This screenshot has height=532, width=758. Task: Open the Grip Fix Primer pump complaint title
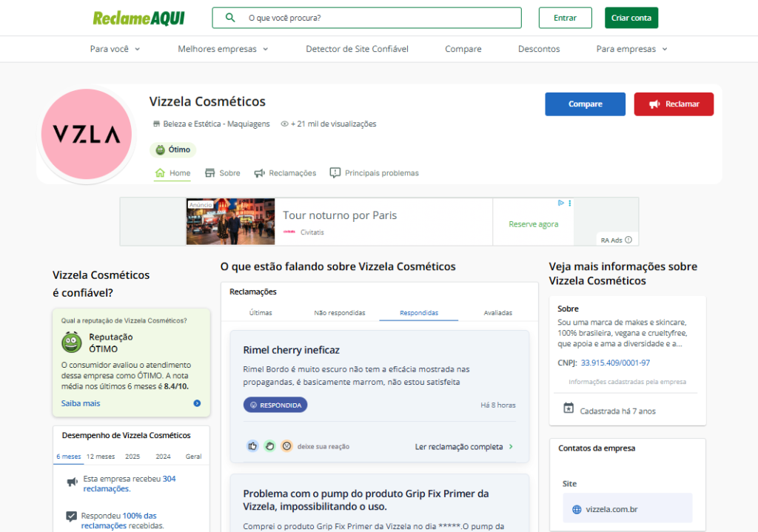tap(366, 500)
